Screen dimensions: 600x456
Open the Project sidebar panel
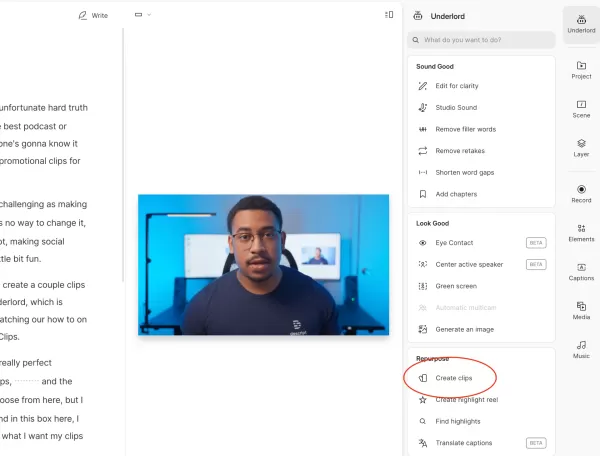pos(581,70)
